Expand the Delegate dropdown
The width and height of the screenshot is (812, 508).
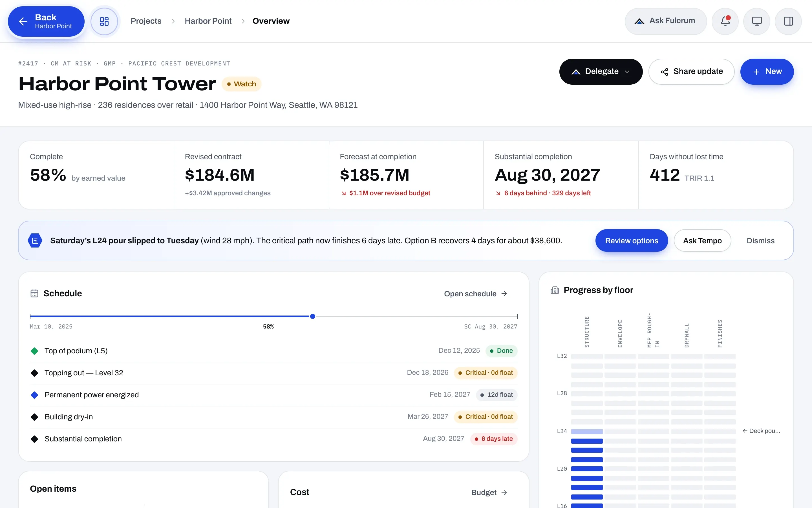pos(601,72)
